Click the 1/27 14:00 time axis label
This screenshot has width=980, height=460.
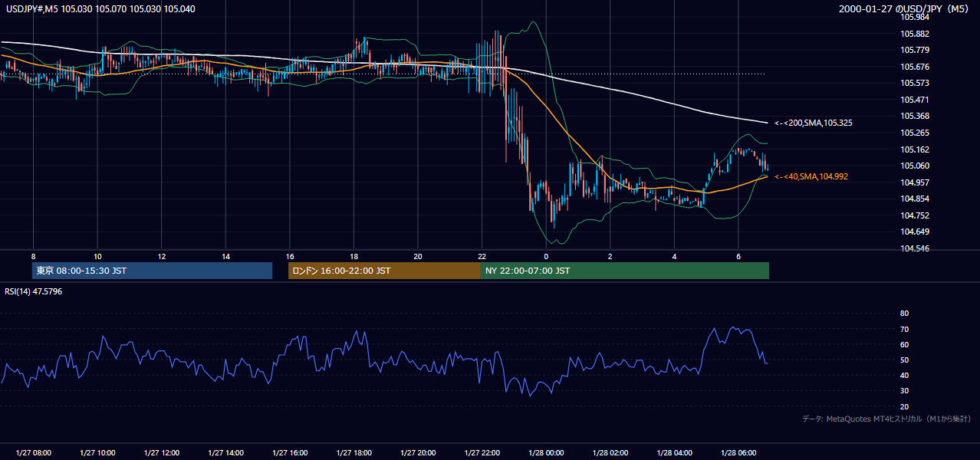[225, 453]
